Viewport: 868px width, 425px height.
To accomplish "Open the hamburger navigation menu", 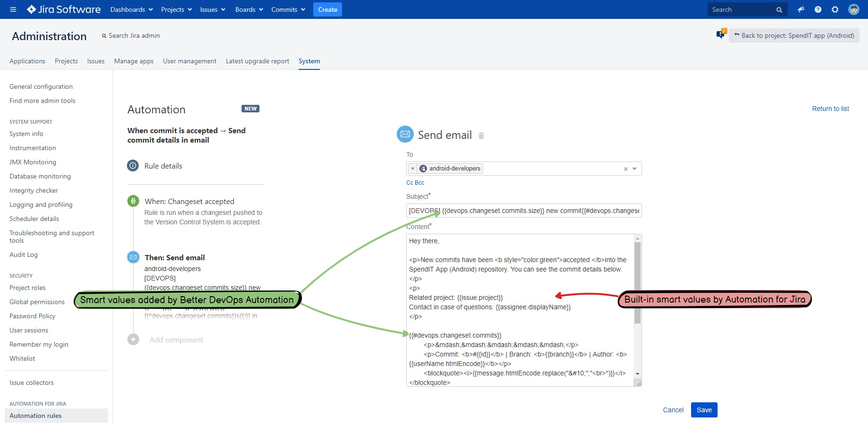I will [x=13, y=9].
